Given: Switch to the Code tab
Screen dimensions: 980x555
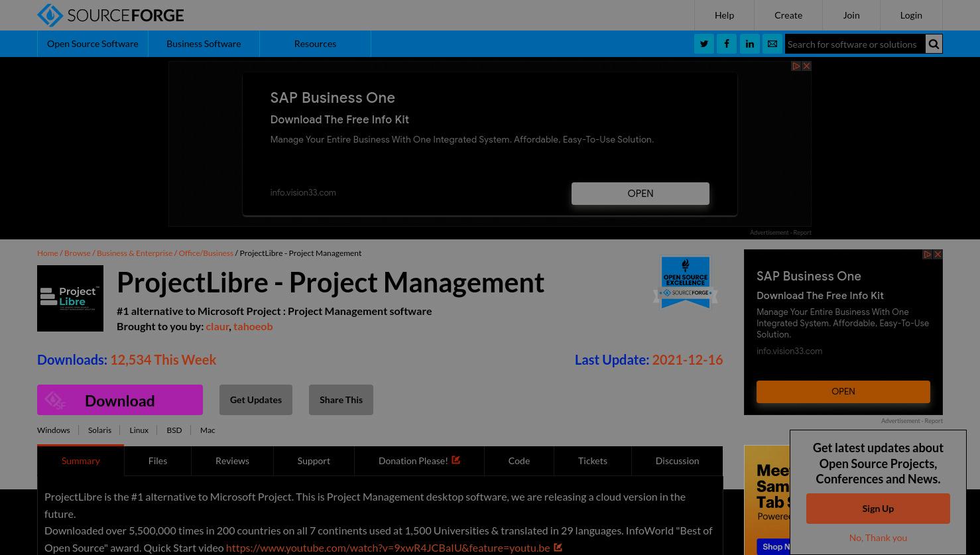Looking at the screenshot, I should [519, 461].
